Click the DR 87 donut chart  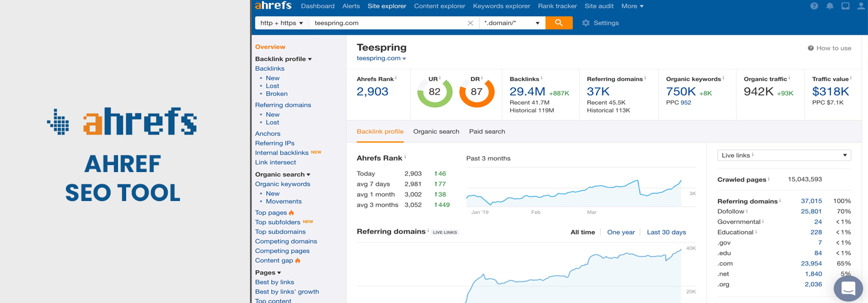(477, 92)
